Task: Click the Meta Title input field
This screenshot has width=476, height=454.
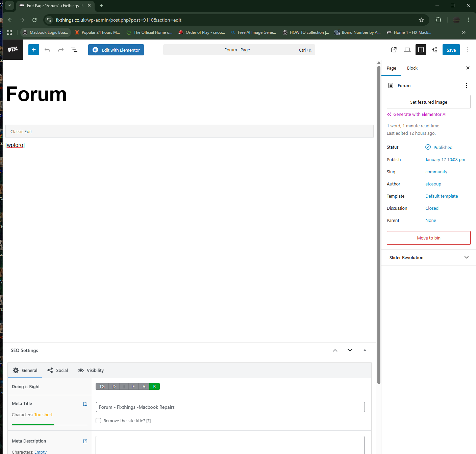Action: pyautogui.click(x=230, y=407)
